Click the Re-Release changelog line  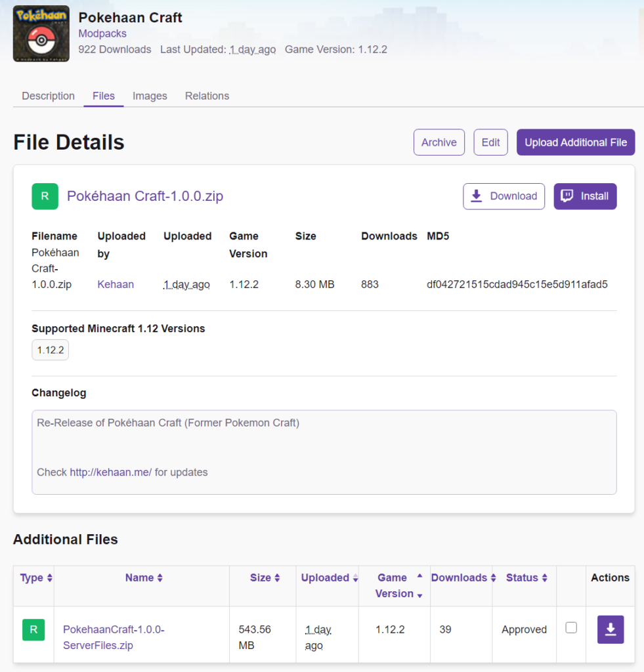(168, 423)
